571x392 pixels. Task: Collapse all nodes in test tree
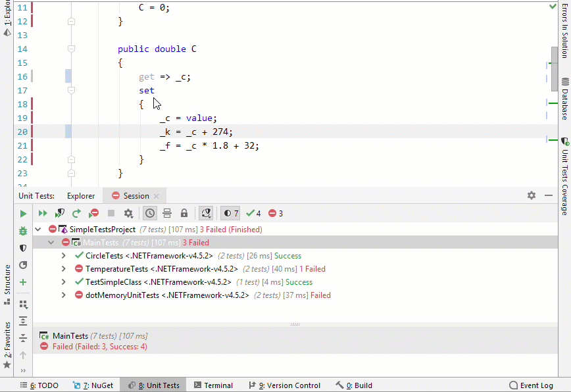(x=22, y=339)
